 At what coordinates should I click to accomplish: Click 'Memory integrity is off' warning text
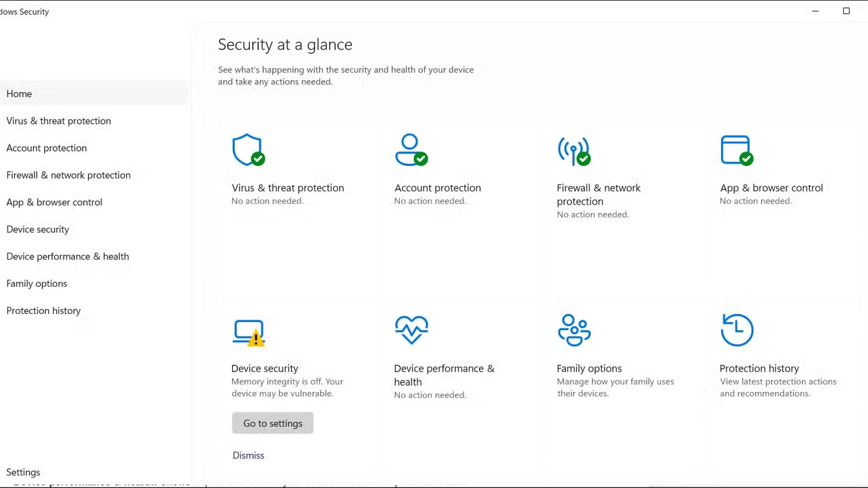tap(287, 387)
